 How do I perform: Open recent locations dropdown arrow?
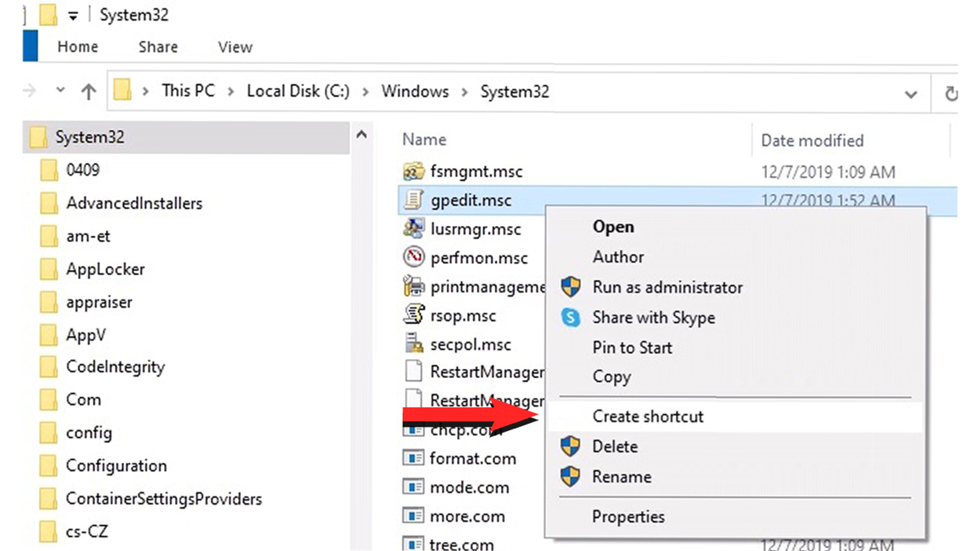click(x=60, y=91)
